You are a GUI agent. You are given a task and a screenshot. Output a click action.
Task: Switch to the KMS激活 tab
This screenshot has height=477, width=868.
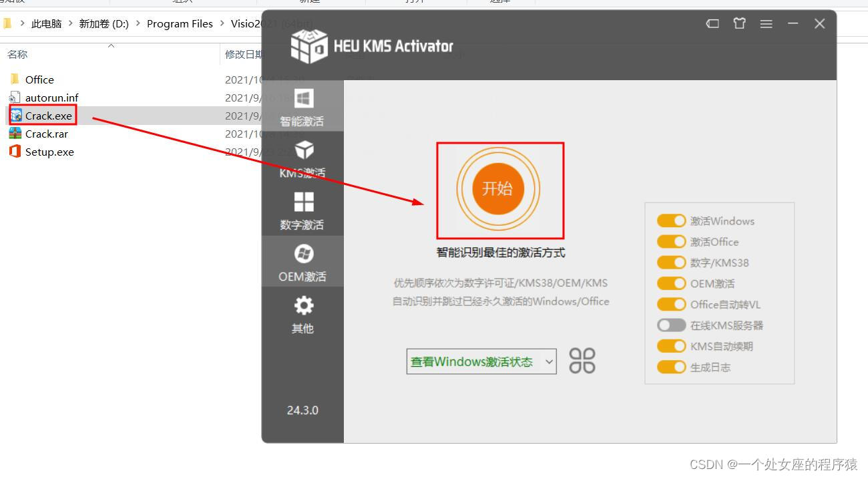pos(302,158)
